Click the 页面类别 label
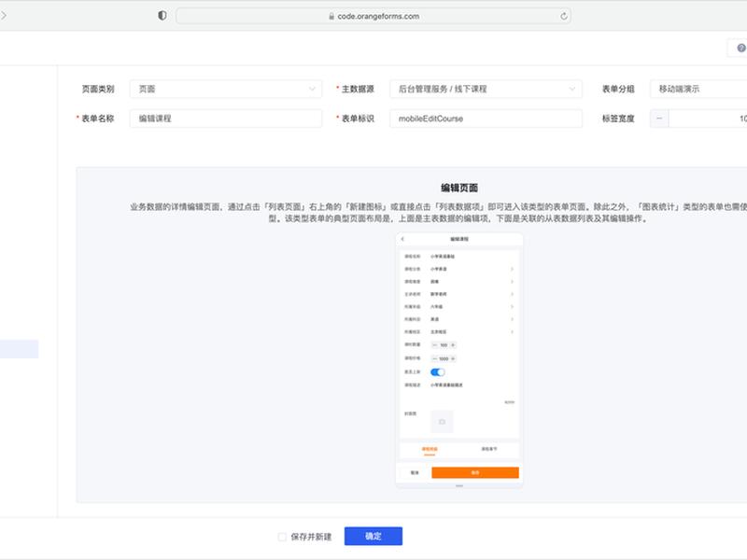The image size is (747, 560). pos(98,89)
